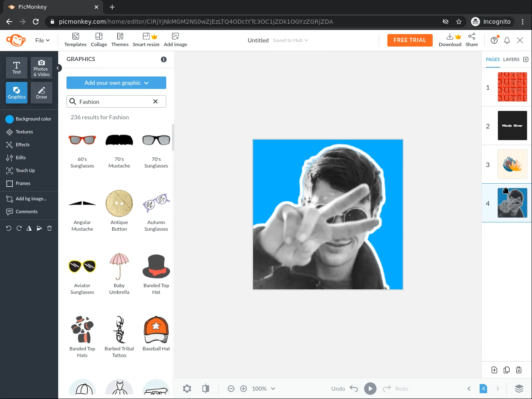This screenshot has height=399, width=532.
Task: Select the Draw tool
Action: [42, 93]
